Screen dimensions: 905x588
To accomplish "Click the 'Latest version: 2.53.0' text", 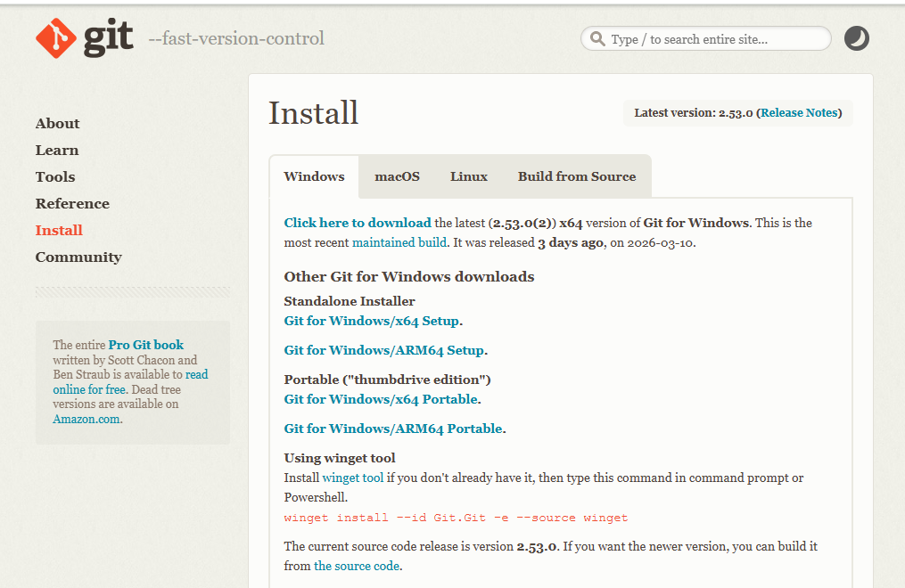I will tap(693, 113).
